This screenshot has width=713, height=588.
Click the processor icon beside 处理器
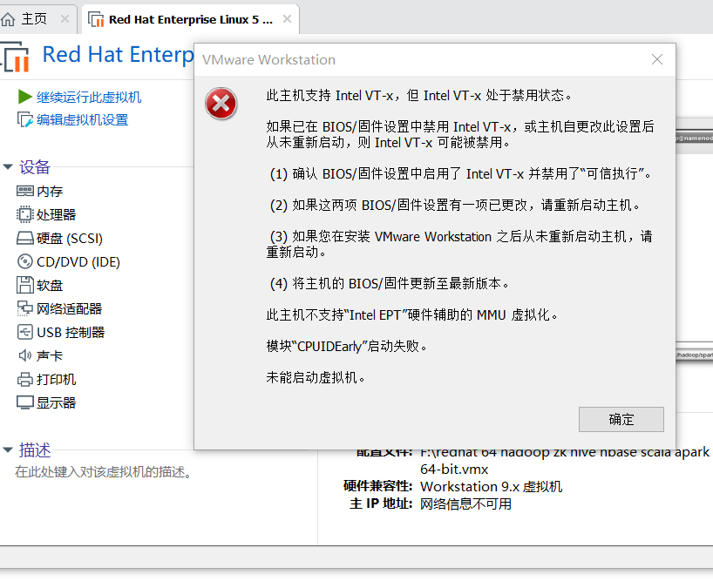[x=25, y=214]
